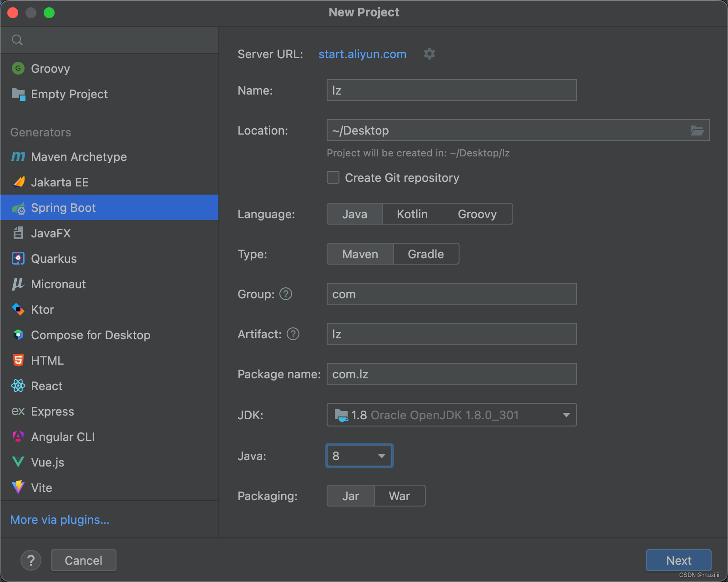Switch project Type to Gradle

tap(425, 254)
